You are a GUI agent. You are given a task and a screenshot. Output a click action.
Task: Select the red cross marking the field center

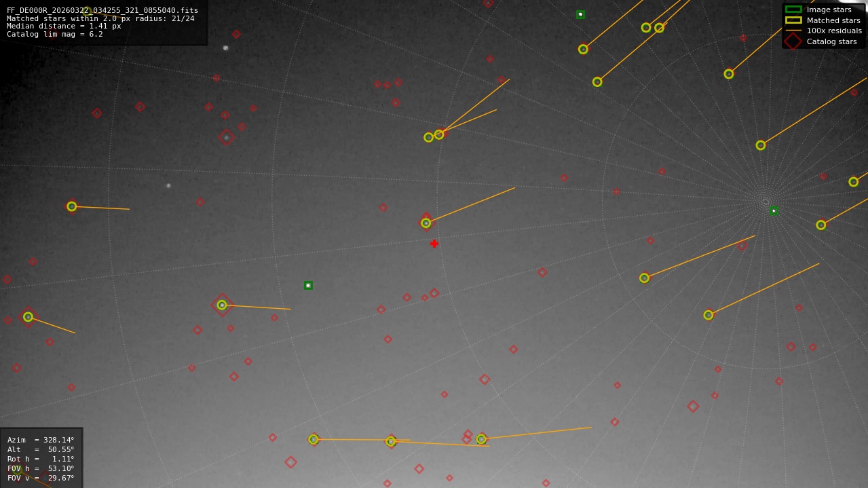434,243
